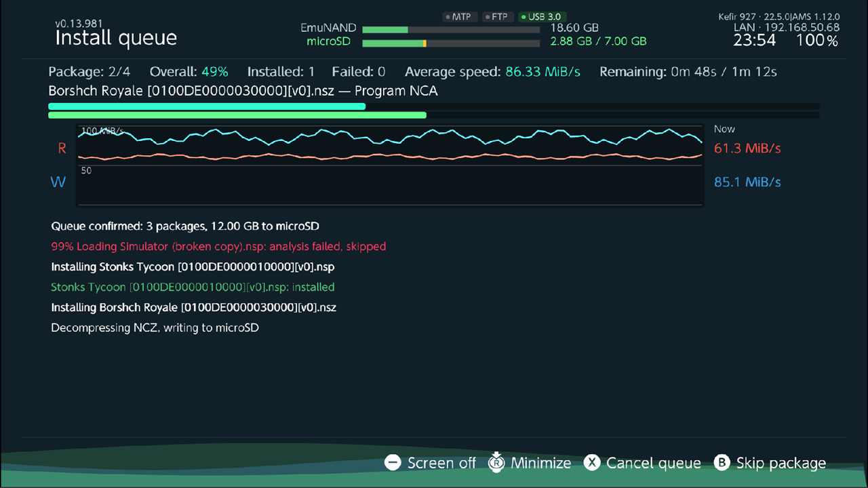Toggle the FTP connection indicator
The image size is (868, 488).
[498, 17]
